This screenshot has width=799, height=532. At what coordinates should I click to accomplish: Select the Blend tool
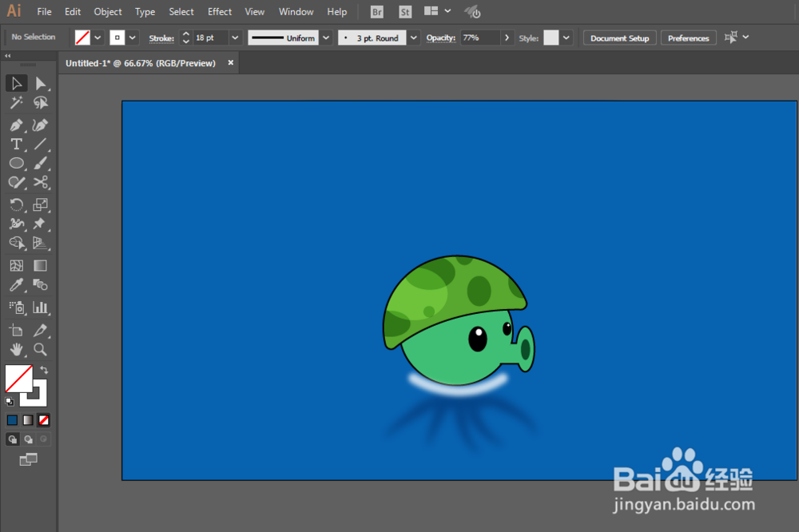pyautogui.click(x=40, y=285)
